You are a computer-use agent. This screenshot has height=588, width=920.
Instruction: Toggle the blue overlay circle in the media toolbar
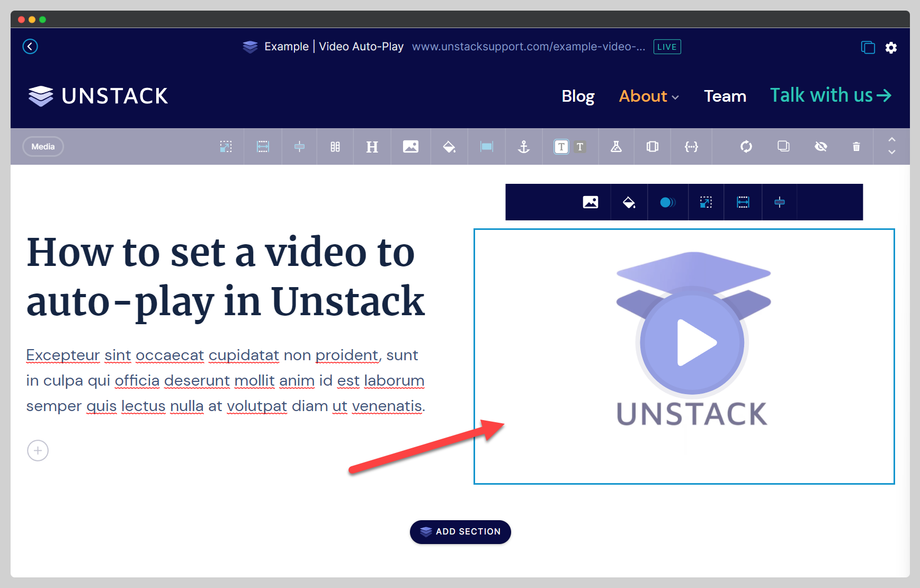(x=667, y=202)
